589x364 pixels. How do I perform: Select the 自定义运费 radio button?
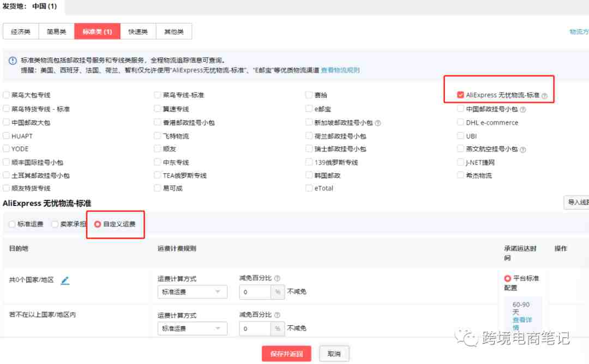click(x=98, y=224)
